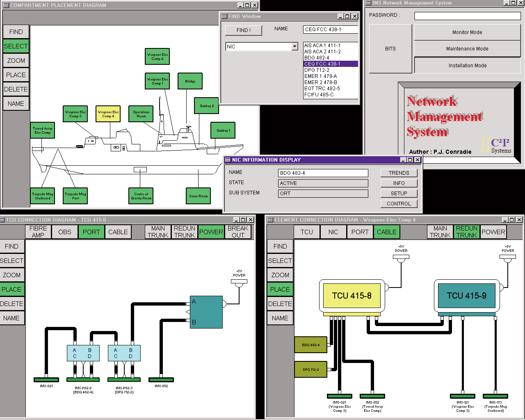Viewport: 525px width, 420px height.
Task: Show OBS layer in TCU diagram
Action: [x=65, y=232]
